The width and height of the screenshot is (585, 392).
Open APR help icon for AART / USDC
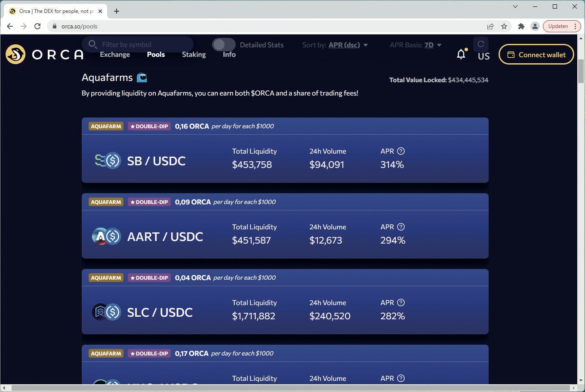[401, 227]
